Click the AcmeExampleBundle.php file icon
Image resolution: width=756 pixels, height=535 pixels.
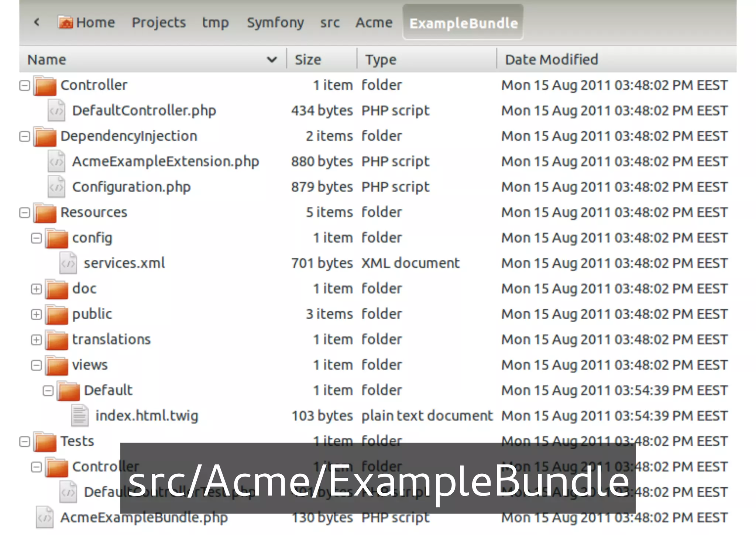point(45,517)
